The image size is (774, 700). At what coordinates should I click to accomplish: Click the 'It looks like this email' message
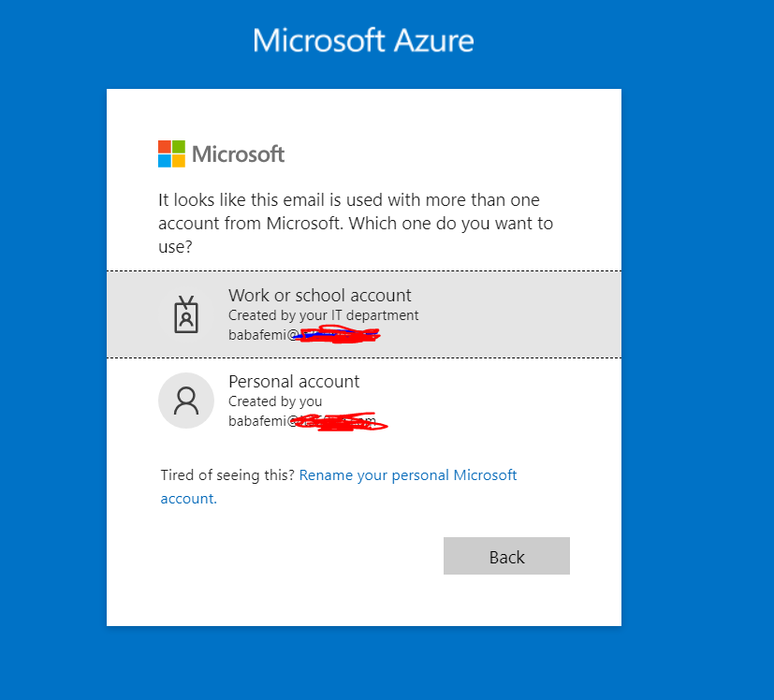tap(356, 223)
